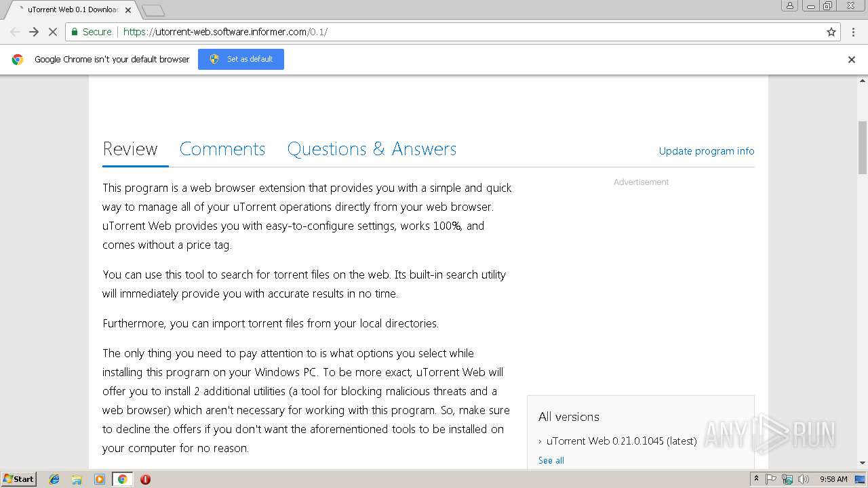The height and width of the screenshot is (488, 868).
Task: Click the Chrome user profile icon
Action: pos(790,5)
